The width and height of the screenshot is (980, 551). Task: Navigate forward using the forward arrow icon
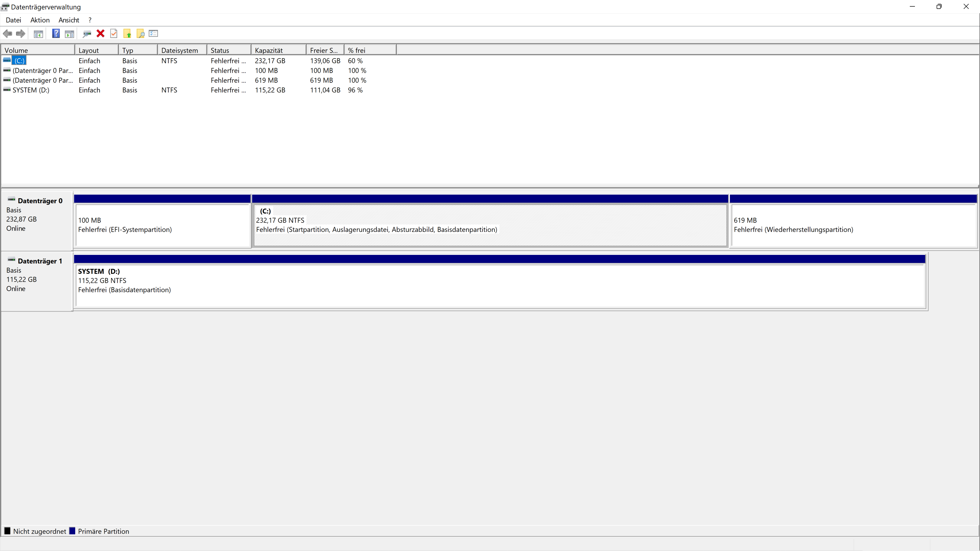pyautogui.click(x=20, y=33)
